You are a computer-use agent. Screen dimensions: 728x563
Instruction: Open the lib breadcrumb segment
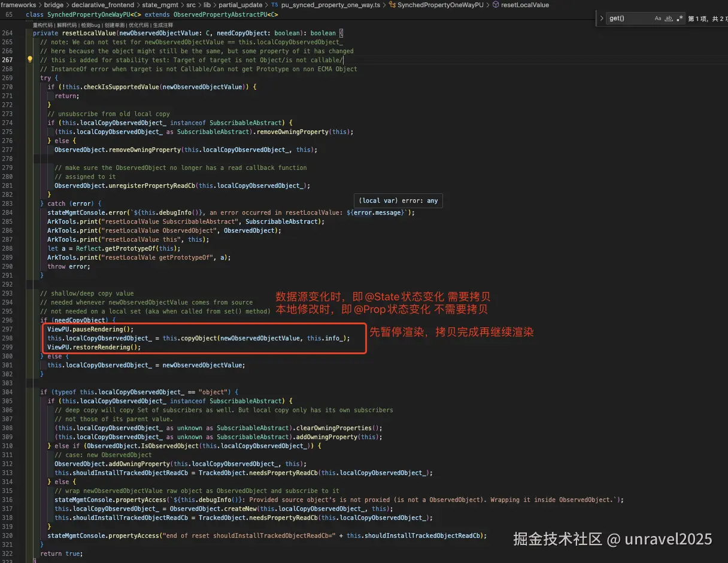point(207,5)
